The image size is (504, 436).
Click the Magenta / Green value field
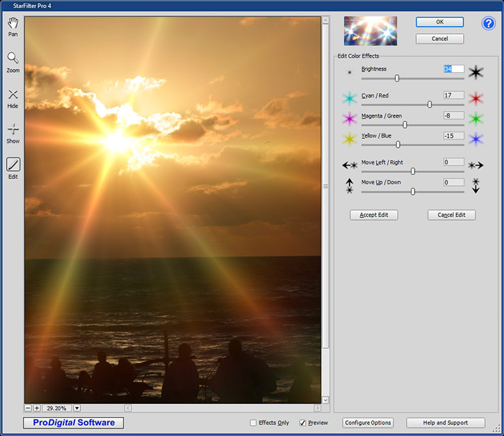pos(454,115)
